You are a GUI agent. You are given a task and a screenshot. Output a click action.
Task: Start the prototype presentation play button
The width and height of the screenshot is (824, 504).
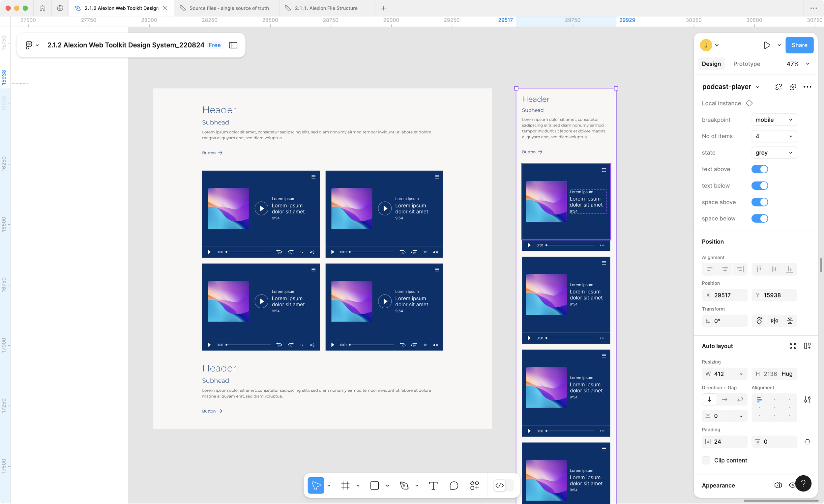click(767, 45)
